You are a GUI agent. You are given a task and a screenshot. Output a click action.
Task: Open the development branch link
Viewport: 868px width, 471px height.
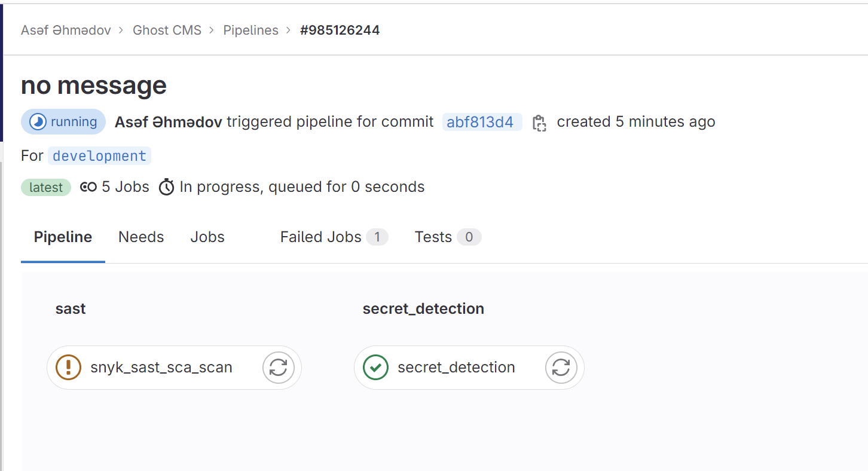coord(99,156)
